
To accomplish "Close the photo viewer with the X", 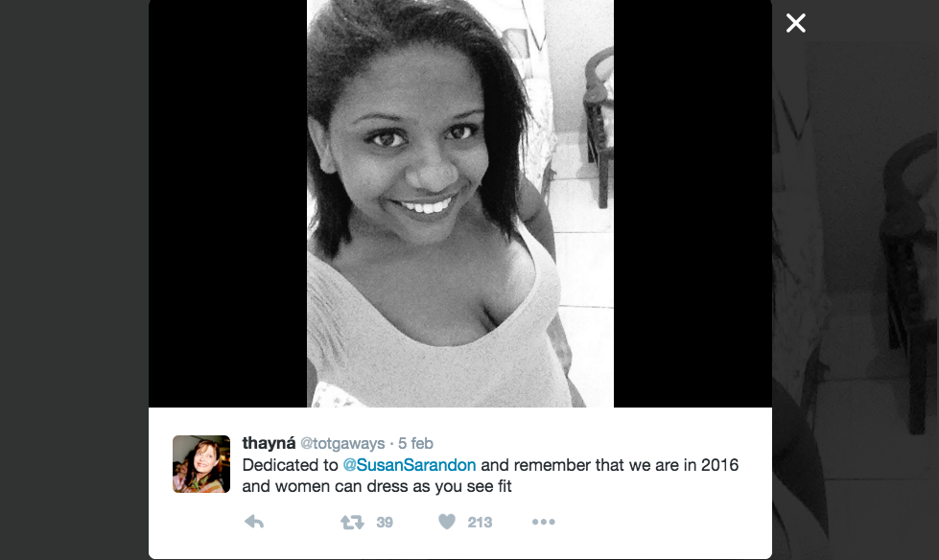I will pos(795,23).
